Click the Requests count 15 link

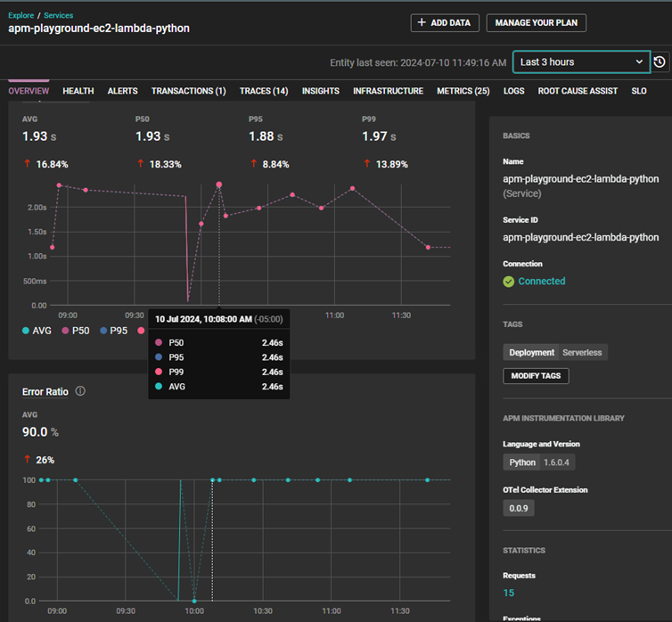pyautogui.click(x=509, y=593)
